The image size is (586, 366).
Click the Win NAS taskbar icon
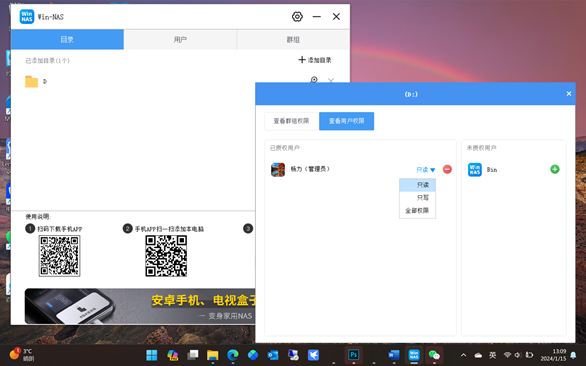pyautogui.click(x=414, y=355)
